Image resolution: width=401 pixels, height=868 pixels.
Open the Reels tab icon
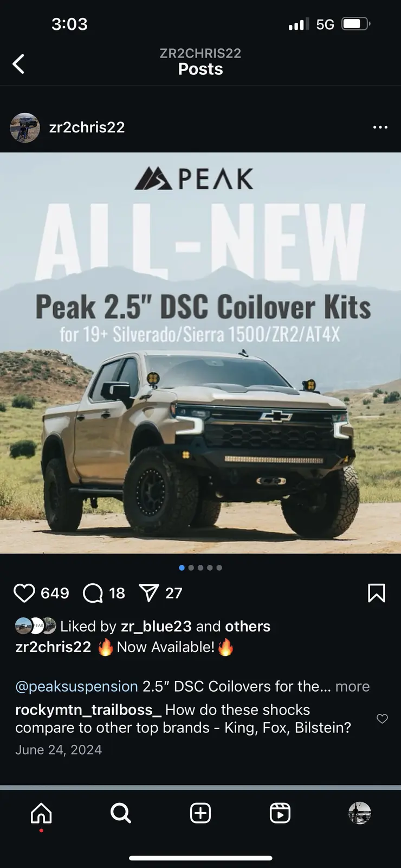[280, 813]
